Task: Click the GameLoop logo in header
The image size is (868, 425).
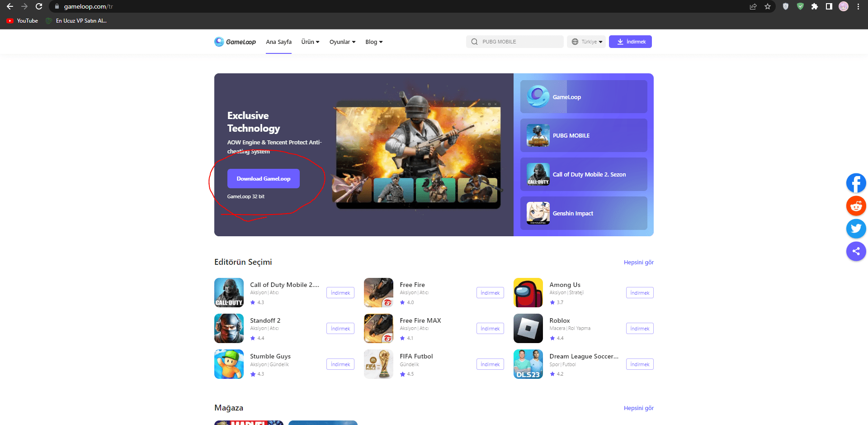Action: pyautogui.click(x=235, y=42)
